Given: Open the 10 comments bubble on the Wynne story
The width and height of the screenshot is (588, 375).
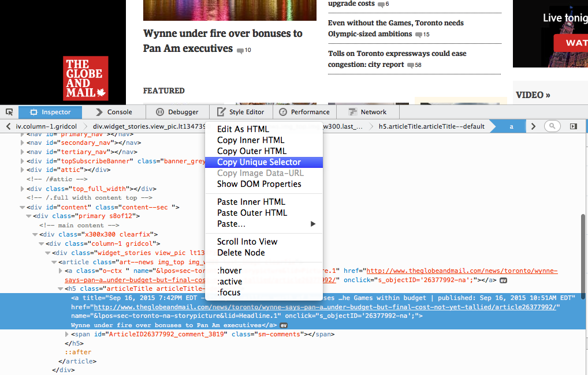Looking at the screenshot, I should tap(244, 50).
